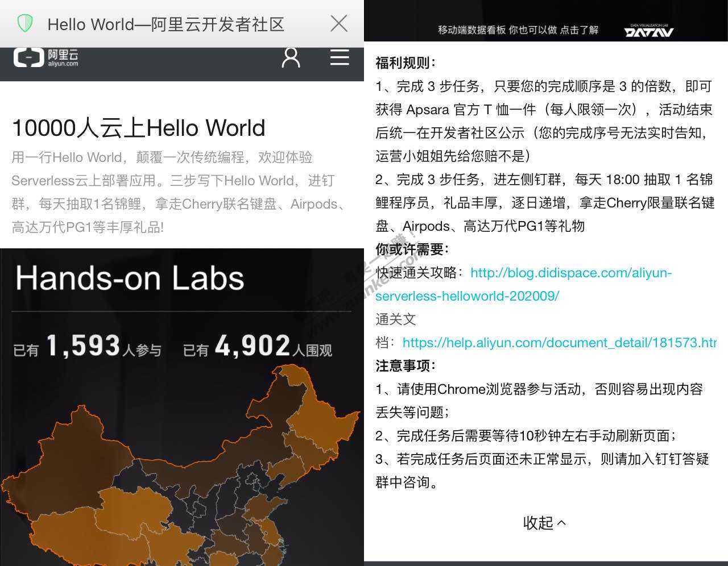Screen dimensions: 728x566
Task: Select the 4,902 onlookers counter
Action: click(x=258, y=347)
